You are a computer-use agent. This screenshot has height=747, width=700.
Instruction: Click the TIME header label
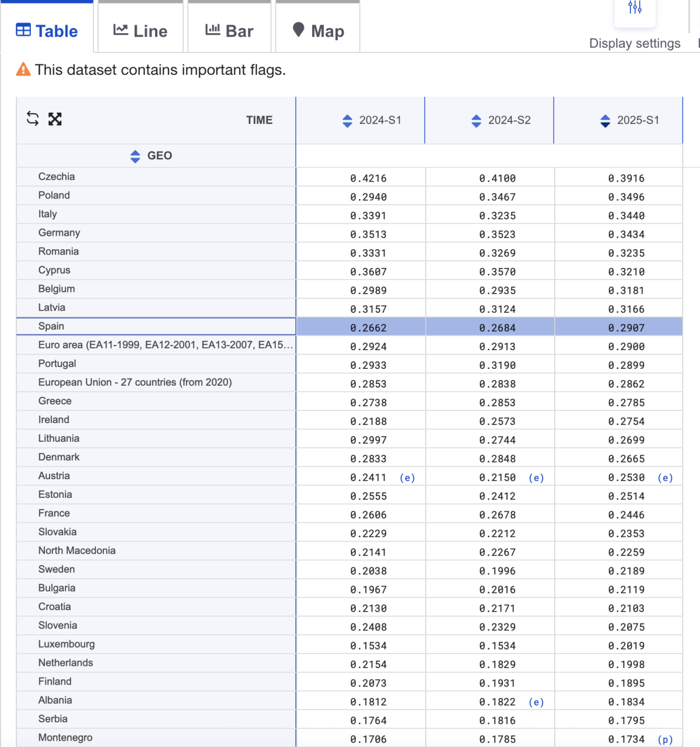(x=259, y=120)
